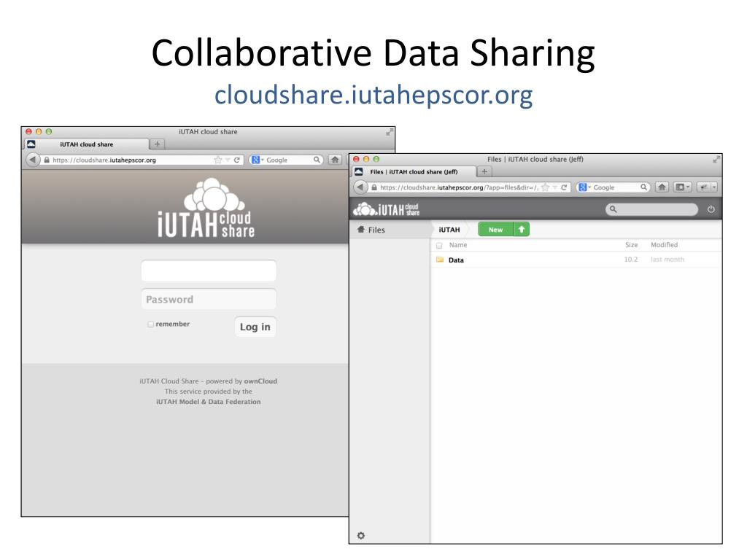Screen dimensions: 747x560
Task: Sort files by the Name column header
Action: pyautogui.click(x=458, y=245)
